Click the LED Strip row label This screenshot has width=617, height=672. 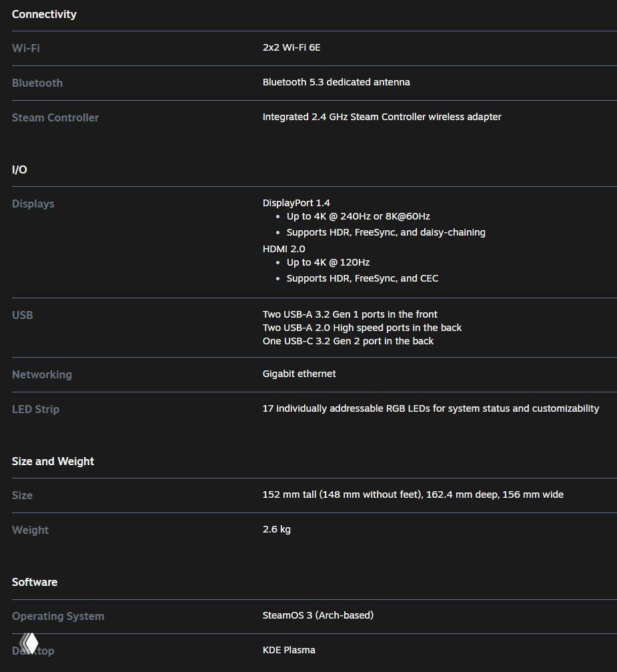tap(35, 409)
